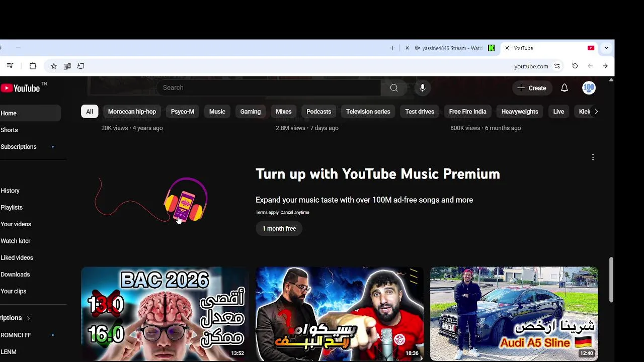Click the search magnifier button
Viewport: 644px width, 362px height.
(394, 88)
